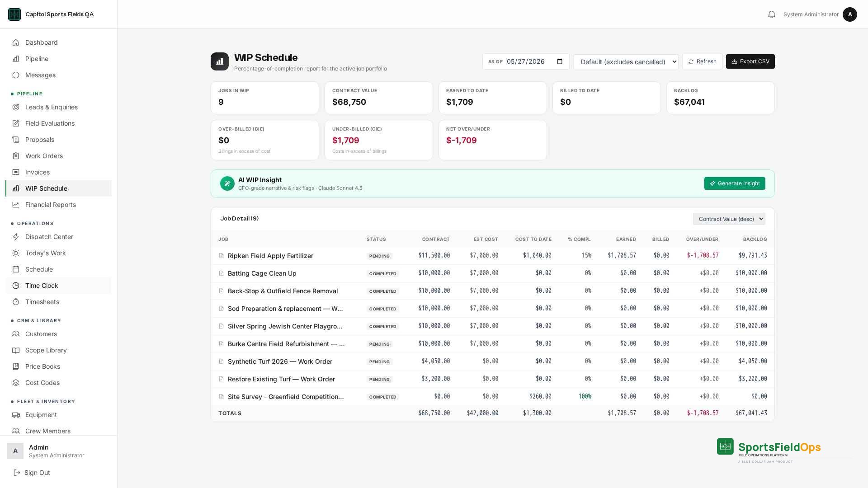Open the Sod Preparation & replacement job
Viewport: 868px width, 488px height.
click(285, 309)
